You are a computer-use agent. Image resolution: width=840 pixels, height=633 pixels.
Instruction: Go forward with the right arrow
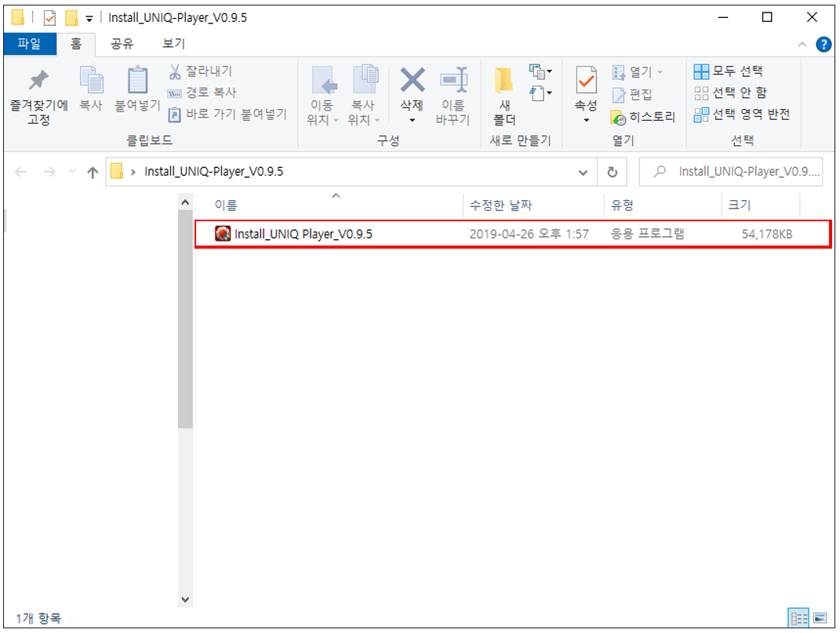pos(49,172)
